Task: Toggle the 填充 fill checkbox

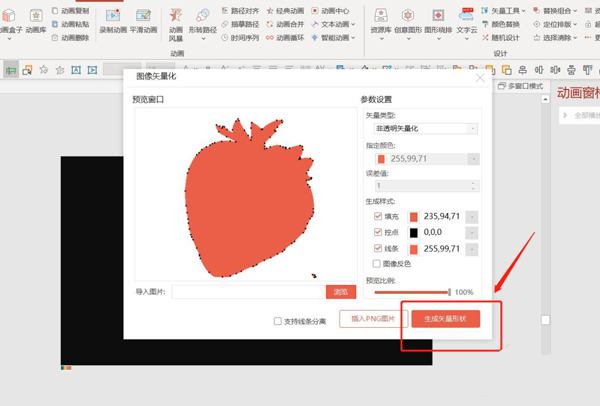Action: [378, 216]
